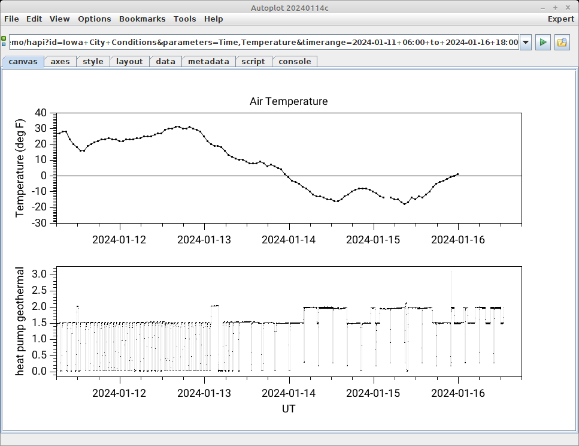Click the green data source status icon
Screen dimensions: 579x446
(x=4, y=41)
